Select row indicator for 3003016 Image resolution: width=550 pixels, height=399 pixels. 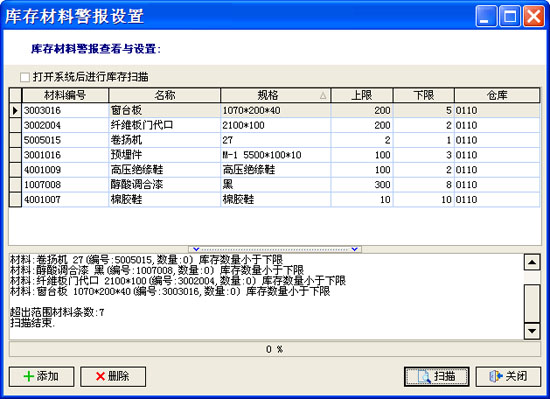point(15,110)
